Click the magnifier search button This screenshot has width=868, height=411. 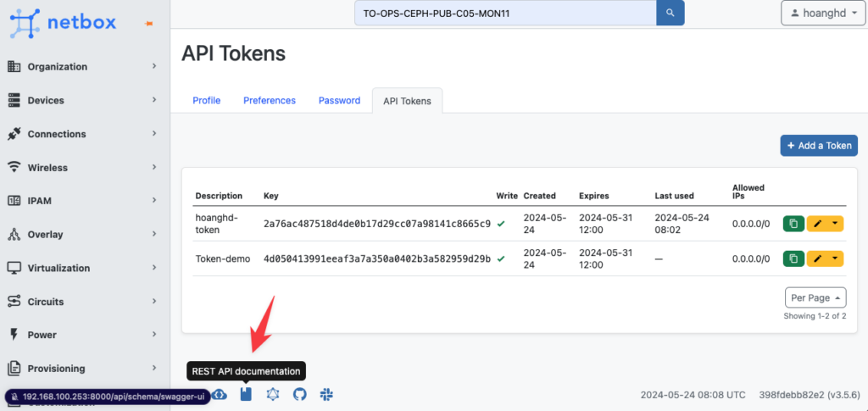pyautogui.click(x=670, y=13)
